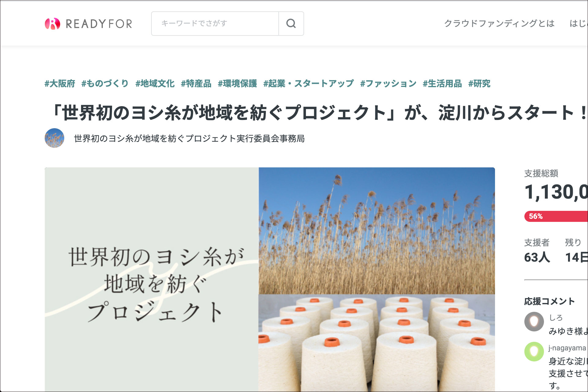Select the #ファッション tag

[x=388, y=84]
